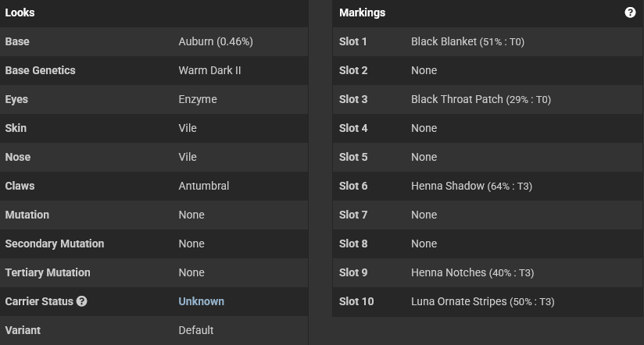Image resolution: width=644 pixels, height=345 pixels.
Task: Click the Markings help question icon
Action: [630, 12]
